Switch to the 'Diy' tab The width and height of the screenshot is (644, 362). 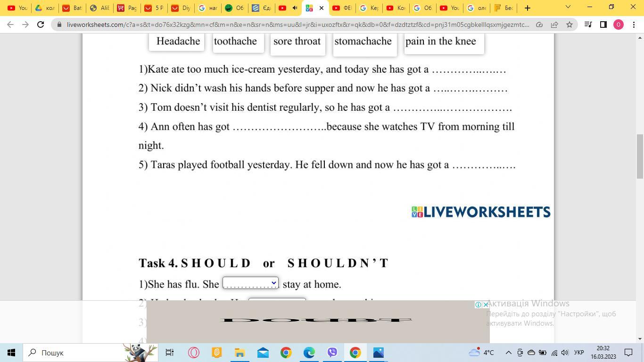click(182, 8)
